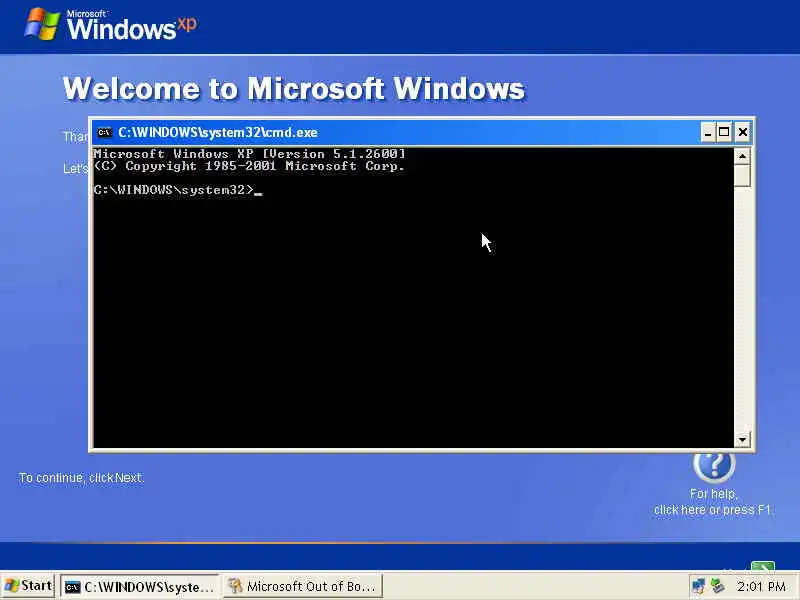Maximize the cmd.exe window
800x600 pixels.
click(x=724, y=133)
